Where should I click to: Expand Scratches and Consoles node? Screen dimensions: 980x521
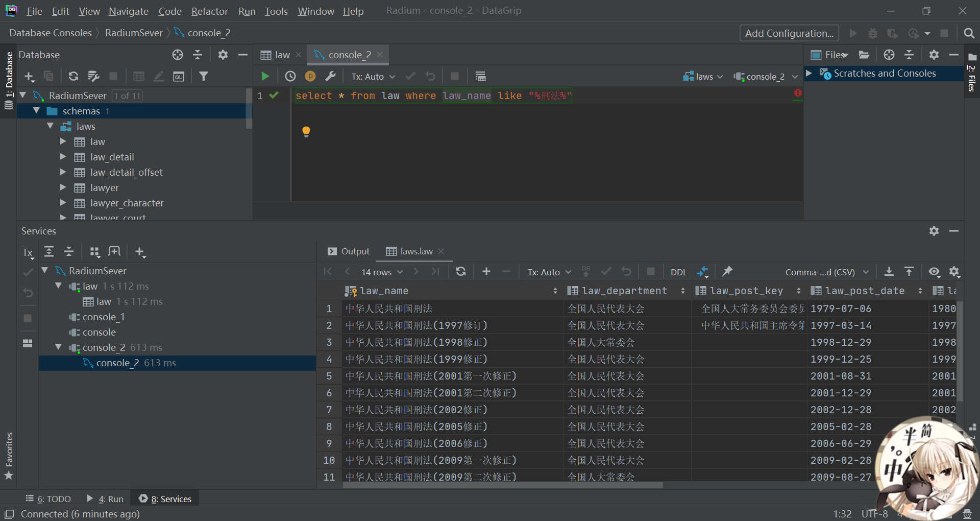click(x=809, y=73)
